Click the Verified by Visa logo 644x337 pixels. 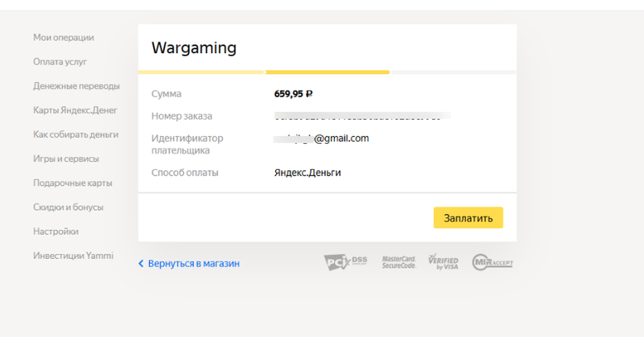444,262
